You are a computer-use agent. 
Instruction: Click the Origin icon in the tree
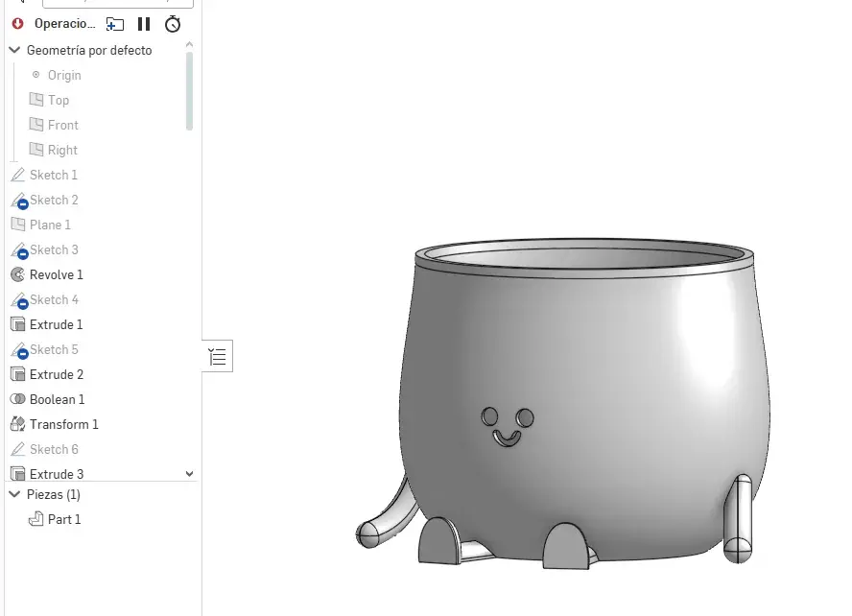click(35, 75)
